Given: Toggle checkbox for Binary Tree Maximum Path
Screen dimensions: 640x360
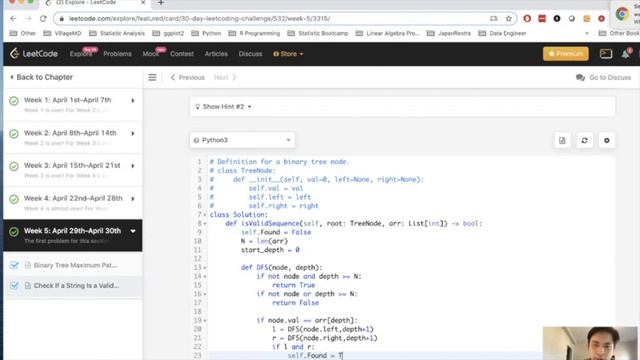Looking at the screenshot, I should pos(14,265).
